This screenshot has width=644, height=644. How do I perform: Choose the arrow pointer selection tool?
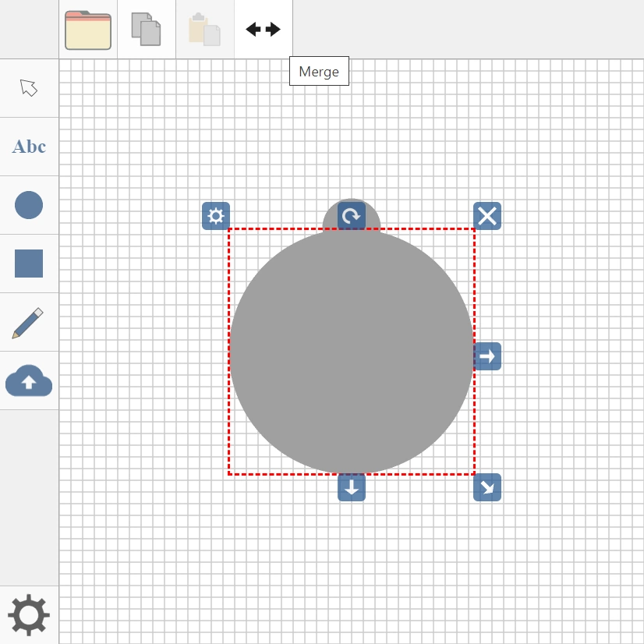tap(29, 87)
